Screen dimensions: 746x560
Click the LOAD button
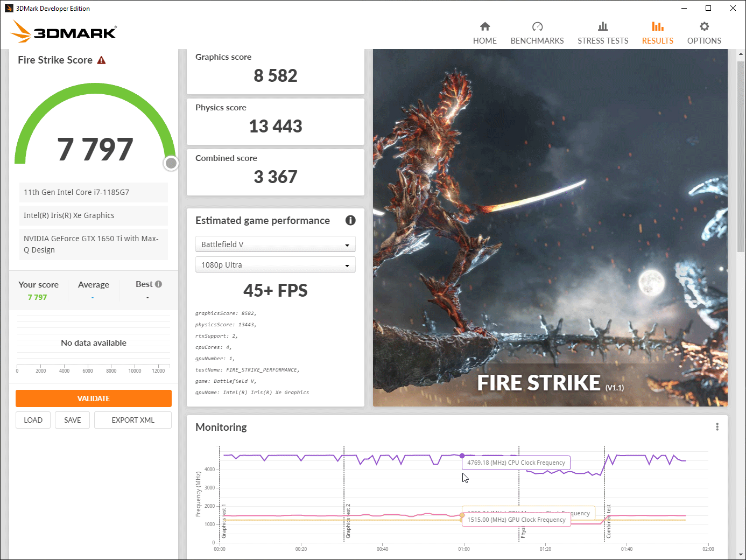pyautogui.click(x=33, y=420)
